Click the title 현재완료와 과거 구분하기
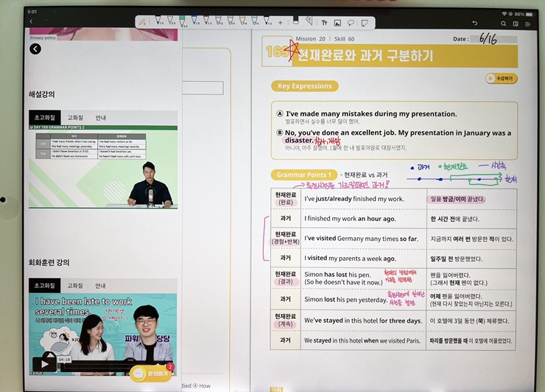 365,56
